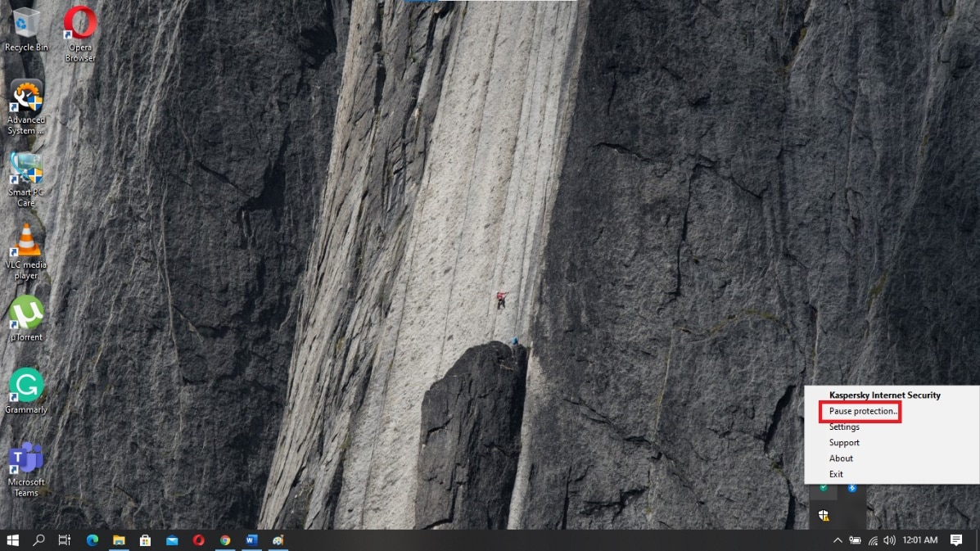Select the µTorrent desktop shortcut
The image size is (980, 551).
[25, 318]
